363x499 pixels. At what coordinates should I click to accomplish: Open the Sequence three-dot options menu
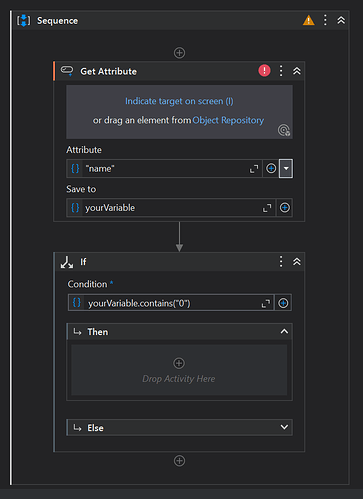[325, 20]
